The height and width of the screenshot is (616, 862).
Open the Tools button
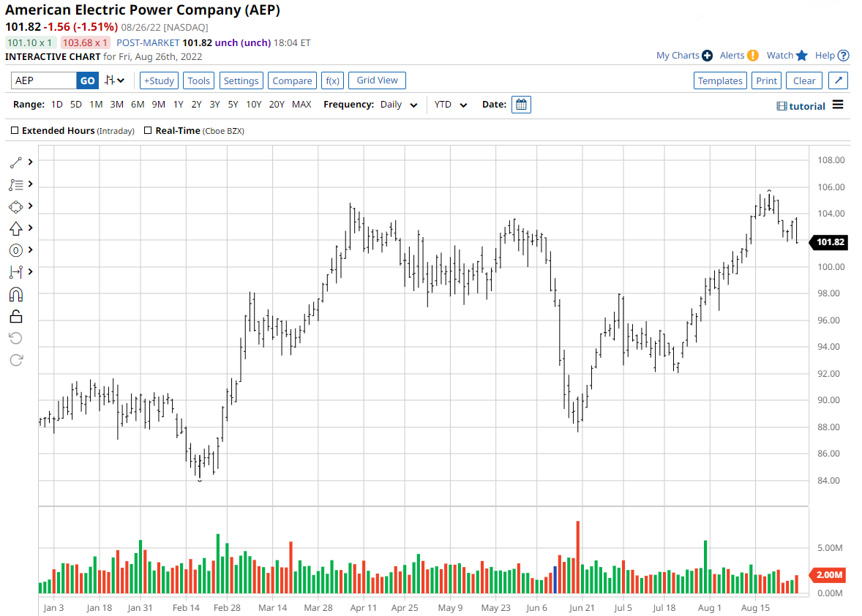coord(198,80)
